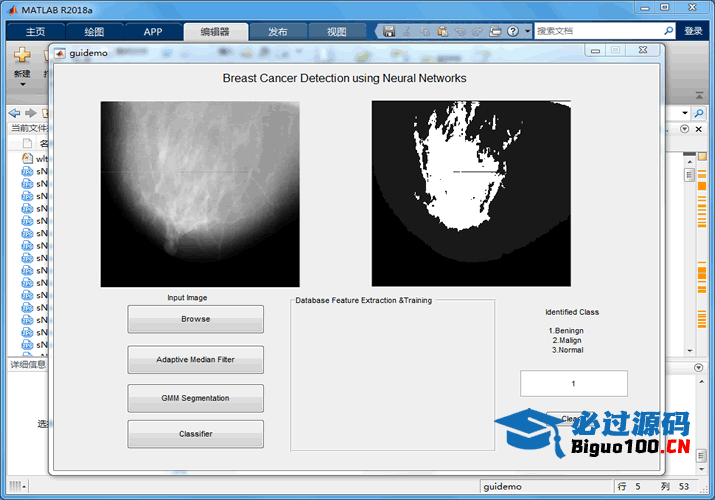Click the status bar busy indicator at bottom left
This screenshot has width=715, height=500.
17,486
